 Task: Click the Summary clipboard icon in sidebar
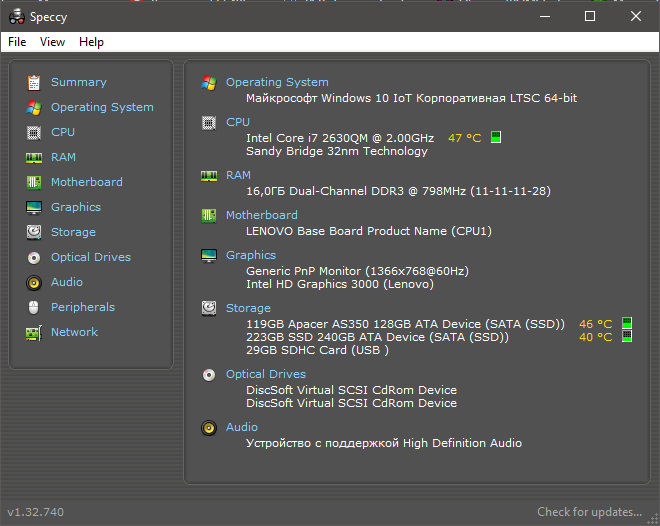coord(34,82)
